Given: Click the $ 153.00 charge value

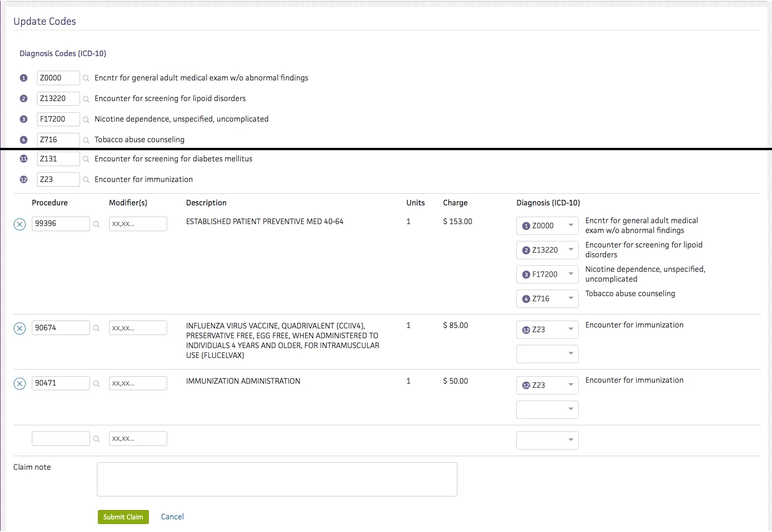Looking at the screenshot, I should (457, 221).
